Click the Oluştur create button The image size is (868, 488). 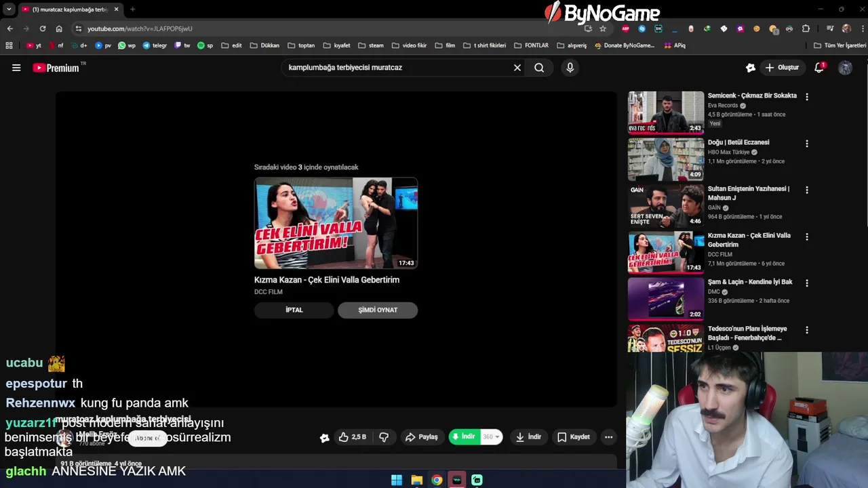coord(782,68)
